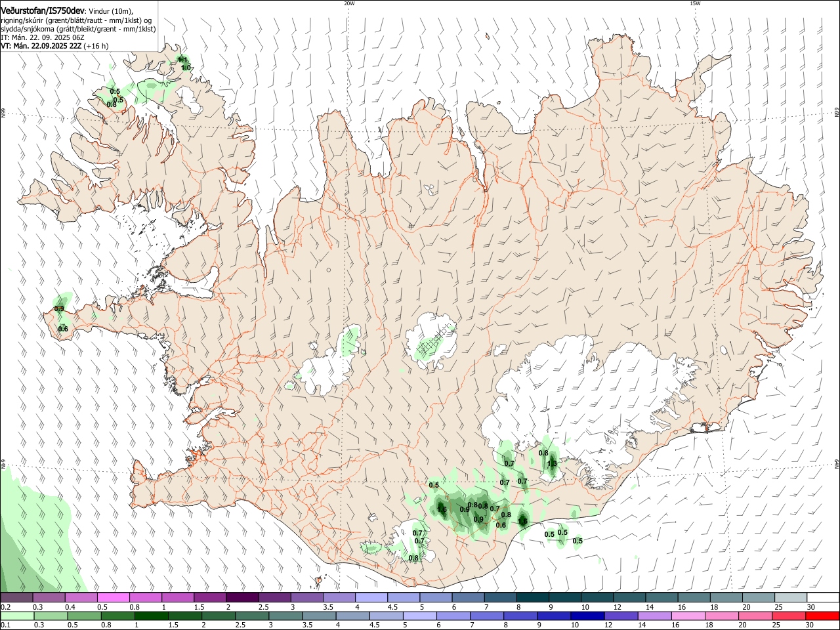Click the Veðurstofan/IS750dev title text

43,11
